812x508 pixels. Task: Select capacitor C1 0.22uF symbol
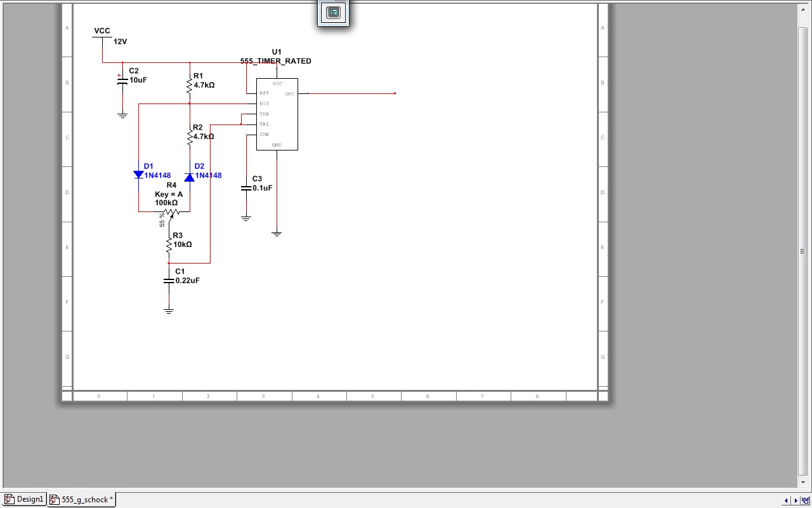click(x=169, y=280)
